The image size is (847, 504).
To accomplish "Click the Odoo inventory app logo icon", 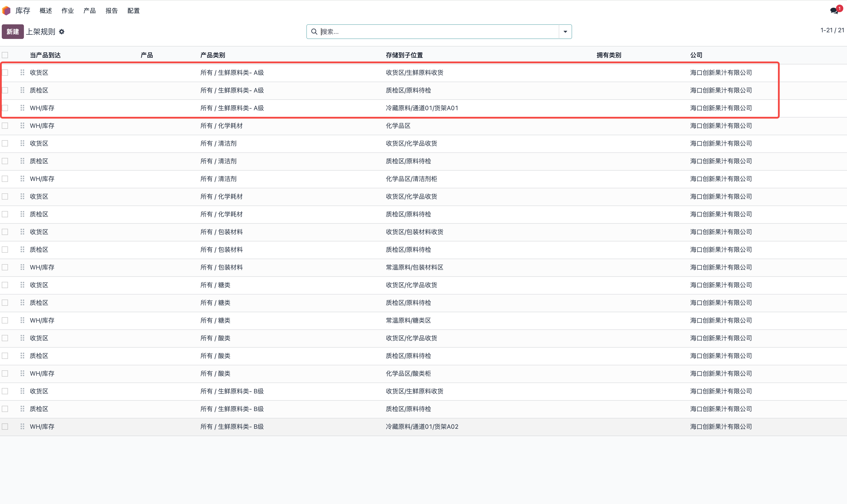I will point(6,11).
